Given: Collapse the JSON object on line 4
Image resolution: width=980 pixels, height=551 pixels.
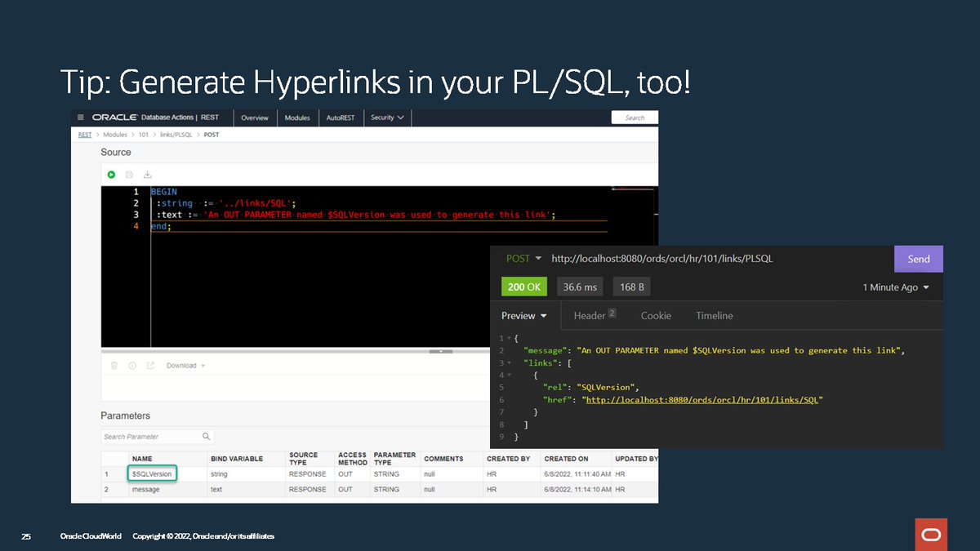Looking at the screenshot, I should (508, 375).
